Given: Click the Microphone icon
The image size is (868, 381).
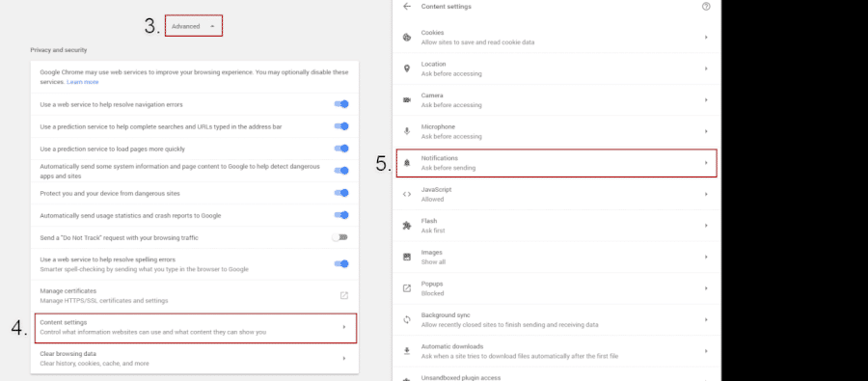Looking at the screenshot, I should [x=407, y=131].
